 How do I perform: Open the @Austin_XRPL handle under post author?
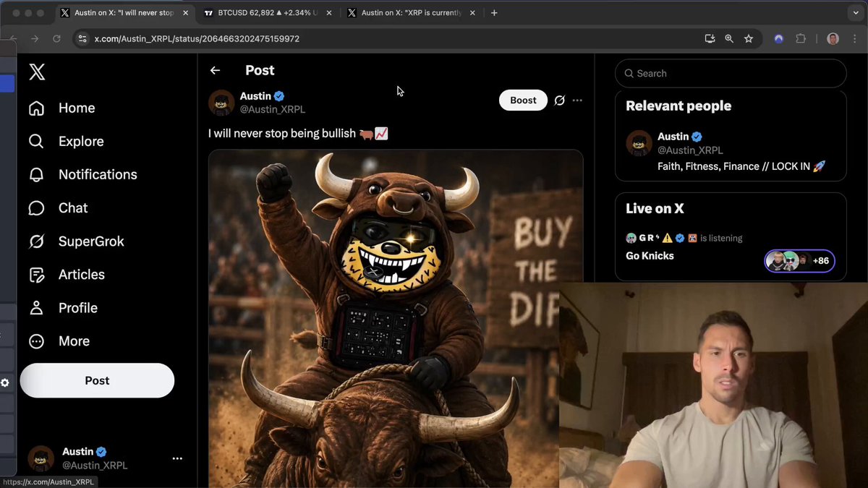pos(273,109)
